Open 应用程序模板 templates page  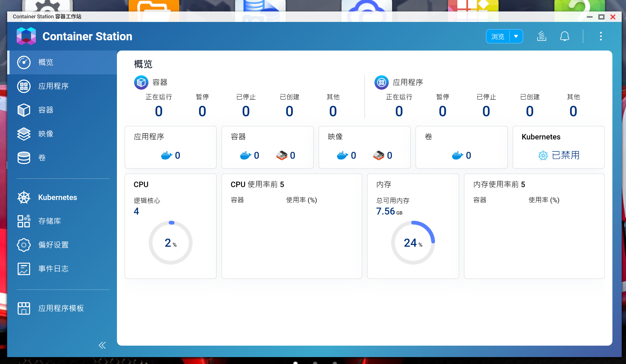(62, 308)
